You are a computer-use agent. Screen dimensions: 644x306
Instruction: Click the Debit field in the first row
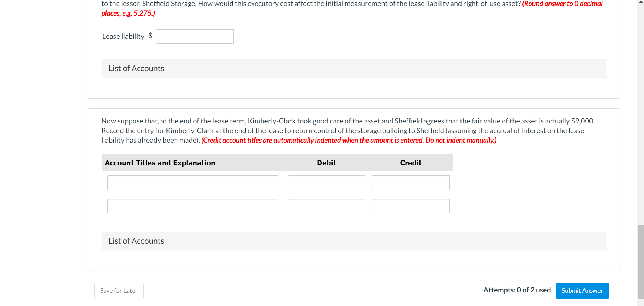[326, 183]
